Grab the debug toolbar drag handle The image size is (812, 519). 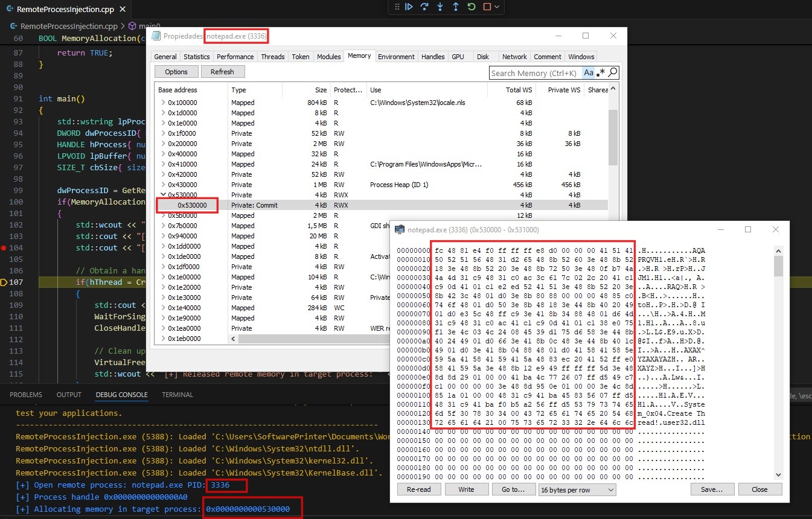[397, 7]
